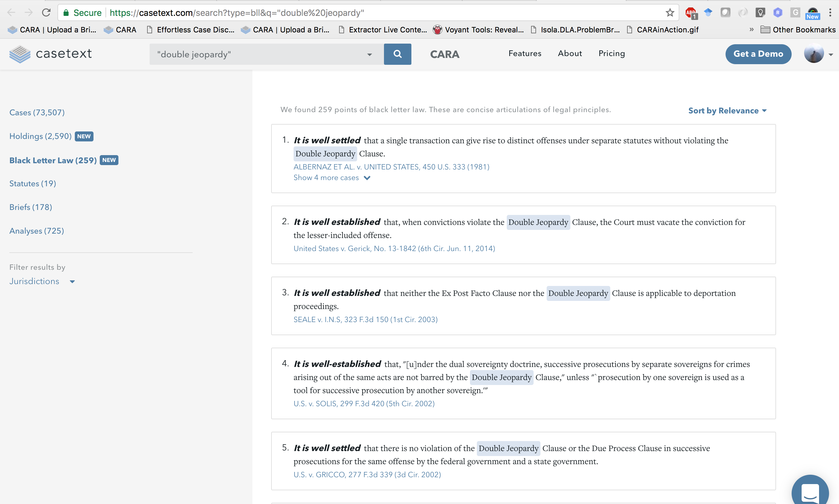This screenshot has width=839, height=504.
Task: Click the AdBlock extension icon
Action: click(x=691, y=13)
